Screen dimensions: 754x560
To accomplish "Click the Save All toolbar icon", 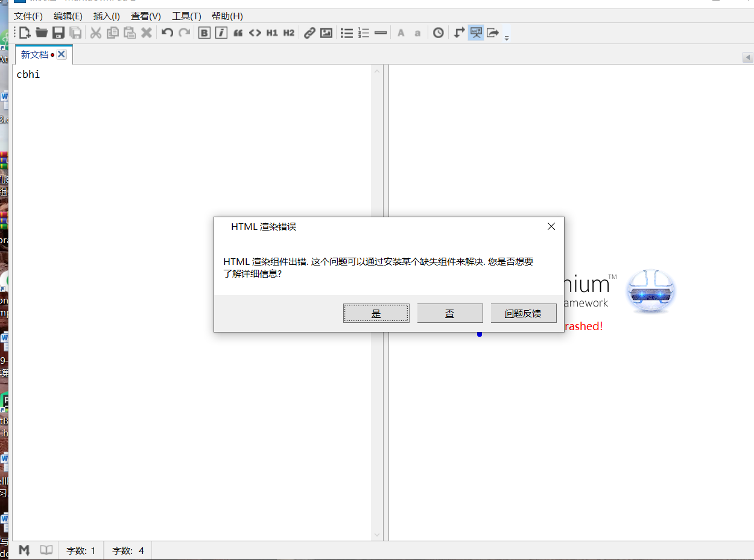I will pos(75,33).
